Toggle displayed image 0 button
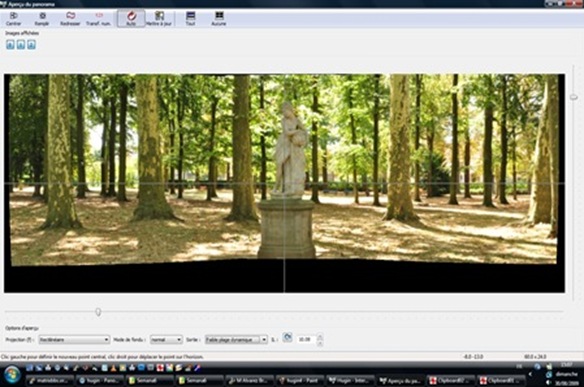 point(10,45)
